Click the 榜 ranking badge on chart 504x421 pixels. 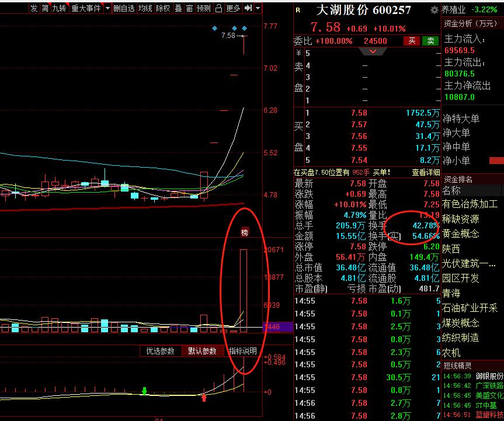tap(245, 232)
